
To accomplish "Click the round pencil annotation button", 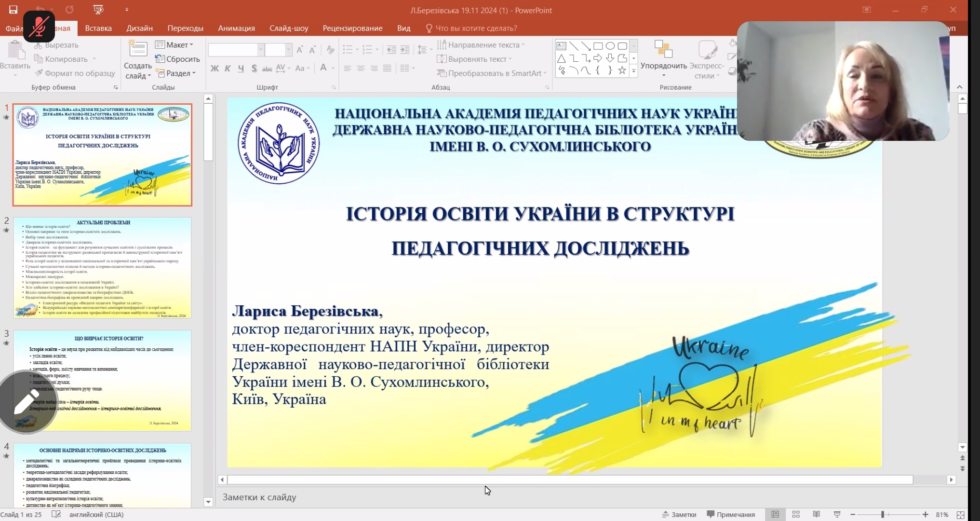I will pos(27,402).
